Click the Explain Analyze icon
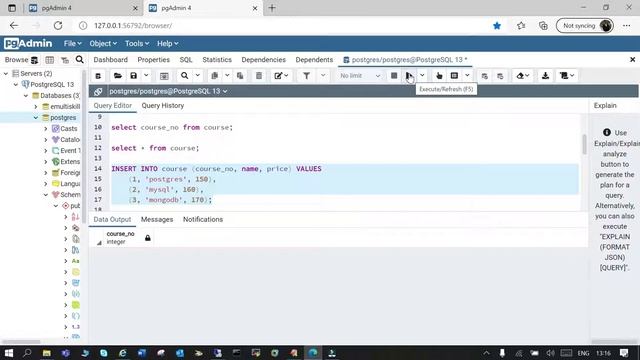 coord(454,76)
